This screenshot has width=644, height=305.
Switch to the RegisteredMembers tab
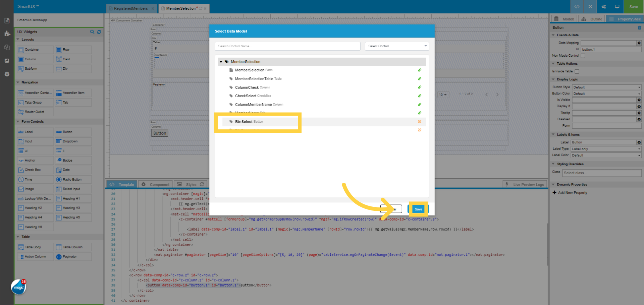click(131, 8)
